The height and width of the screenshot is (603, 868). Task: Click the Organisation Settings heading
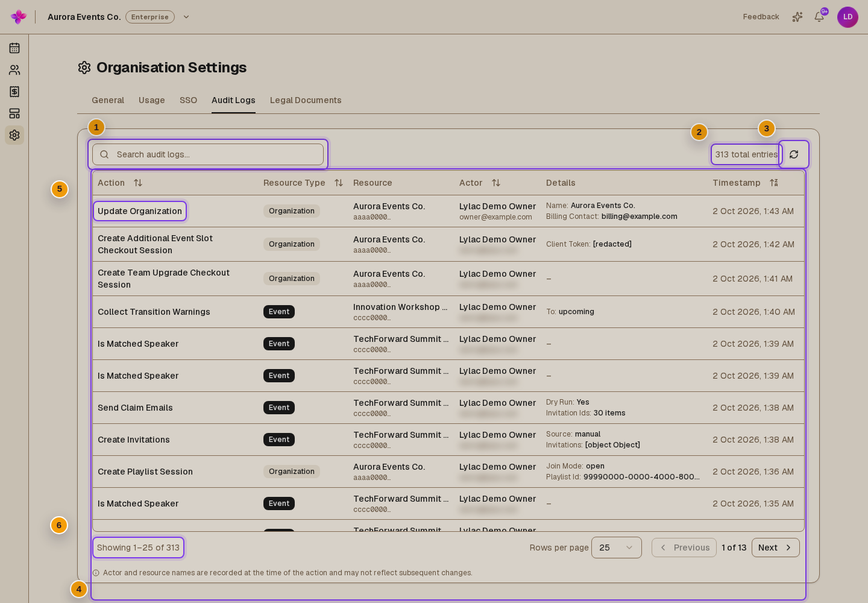171,68
